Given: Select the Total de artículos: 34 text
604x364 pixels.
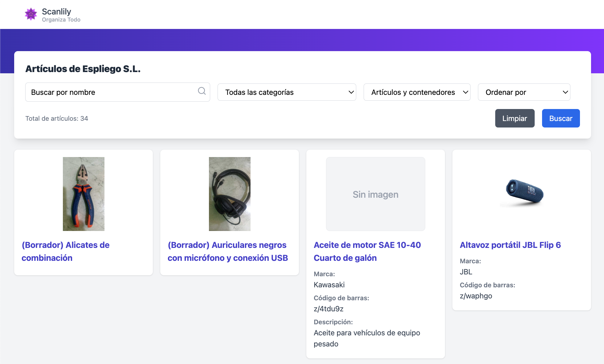Looking at the screenshot, I should (x=57, y=118).
